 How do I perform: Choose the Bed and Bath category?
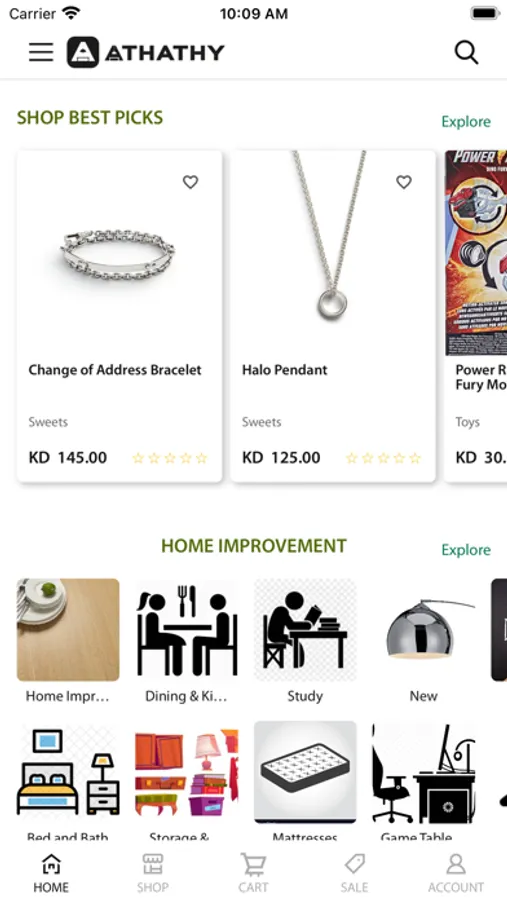[x=68, y=772]
